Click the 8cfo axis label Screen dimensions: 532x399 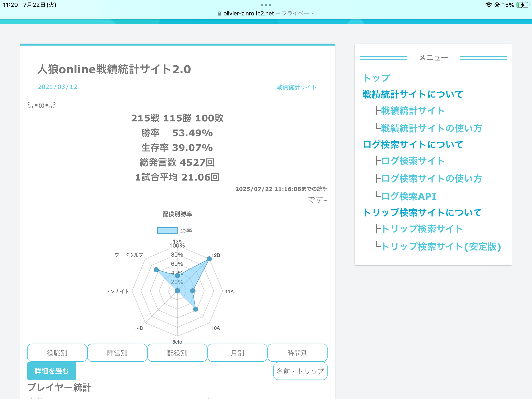tap(177, 342)
